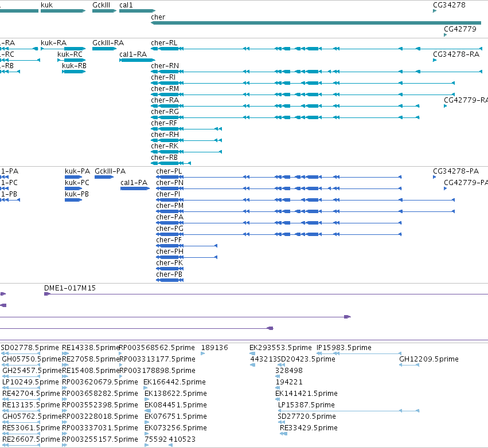This screenshot has height=448, width=488.
Task: Click EST SD02778.5prime label
Action: (30, 348)
